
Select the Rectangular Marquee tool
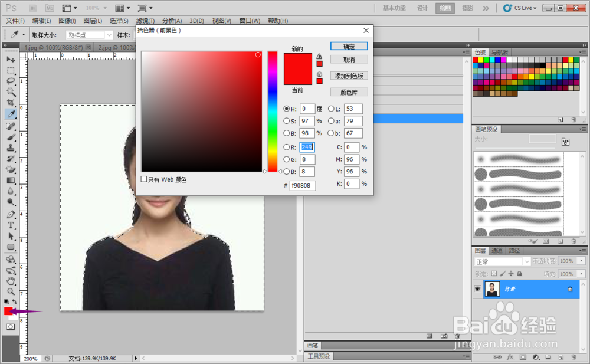[11, 70]
